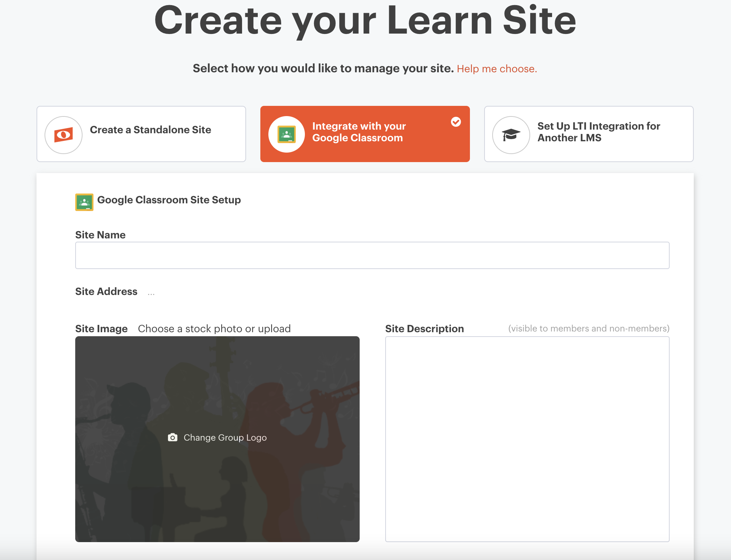731x560 pixels.
Task: Click the Google Classroom icon in the orange card
Action: [287, 134]
